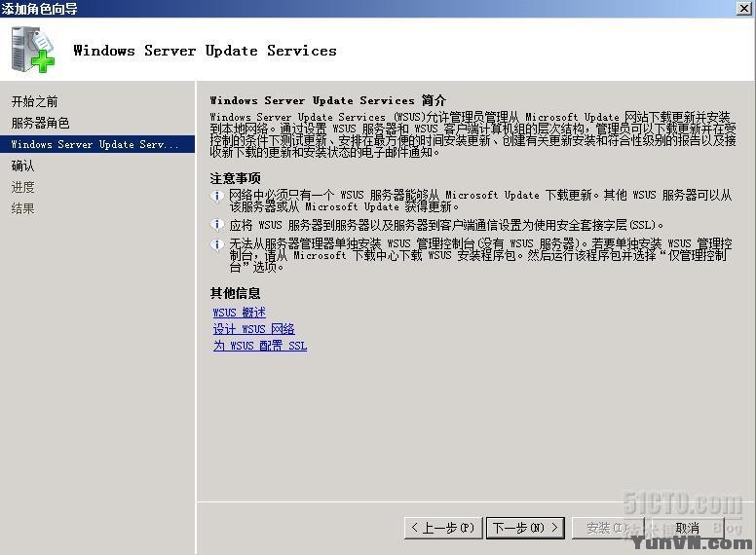This screenshot has width=756, height=555.
Task: Select 确认 step in sidebar
Action: (x=22, y=166)
